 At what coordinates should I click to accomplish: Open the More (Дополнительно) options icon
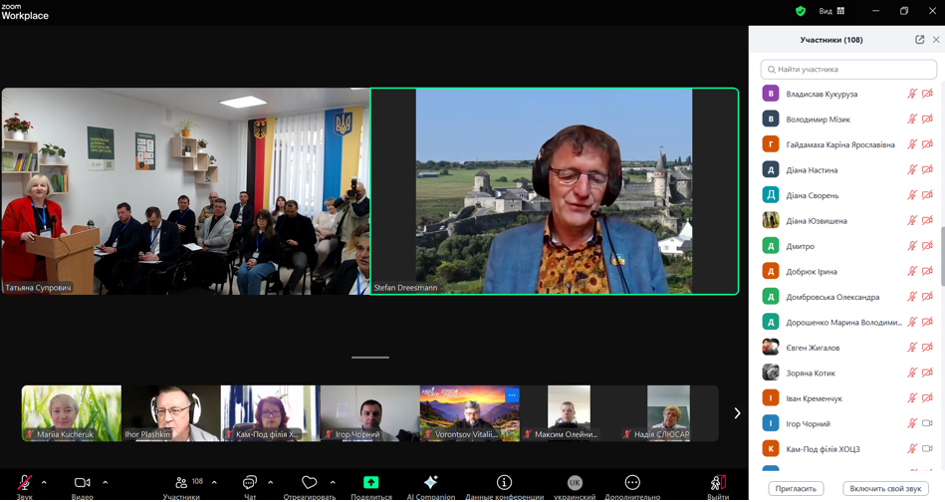point(632,483)
